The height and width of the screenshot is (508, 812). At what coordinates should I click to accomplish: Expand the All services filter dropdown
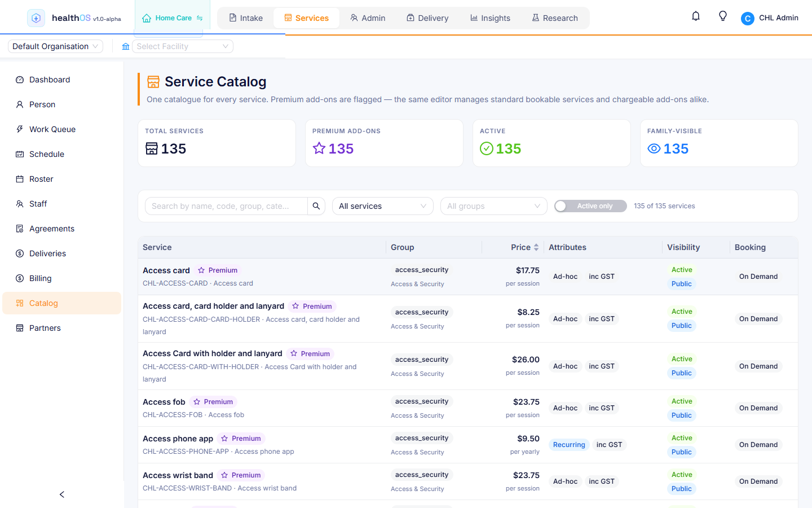(383, 206)
